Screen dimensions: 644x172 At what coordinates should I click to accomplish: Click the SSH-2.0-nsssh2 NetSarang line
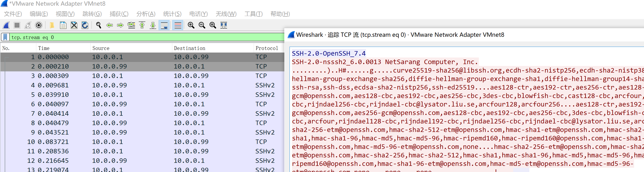click(385, 62)
